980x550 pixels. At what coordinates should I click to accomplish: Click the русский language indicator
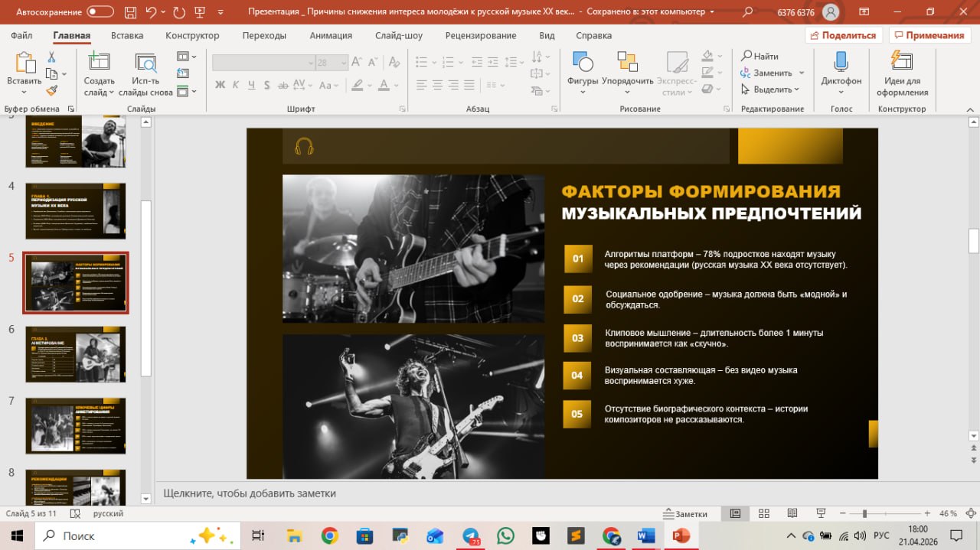(x=108, y=514)
